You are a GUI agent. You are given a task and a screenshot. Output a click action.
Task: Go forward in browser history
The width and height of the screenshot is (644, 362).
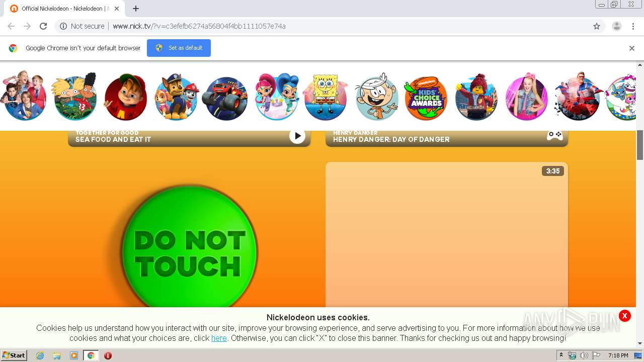[x=27, y=26]
